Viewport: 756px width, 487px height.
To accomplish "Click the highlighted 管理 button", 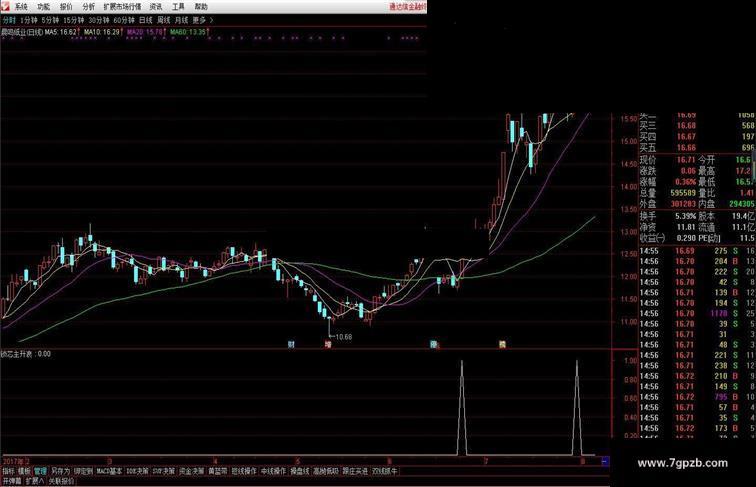I will pyautogui.click(x=40, y=471).
